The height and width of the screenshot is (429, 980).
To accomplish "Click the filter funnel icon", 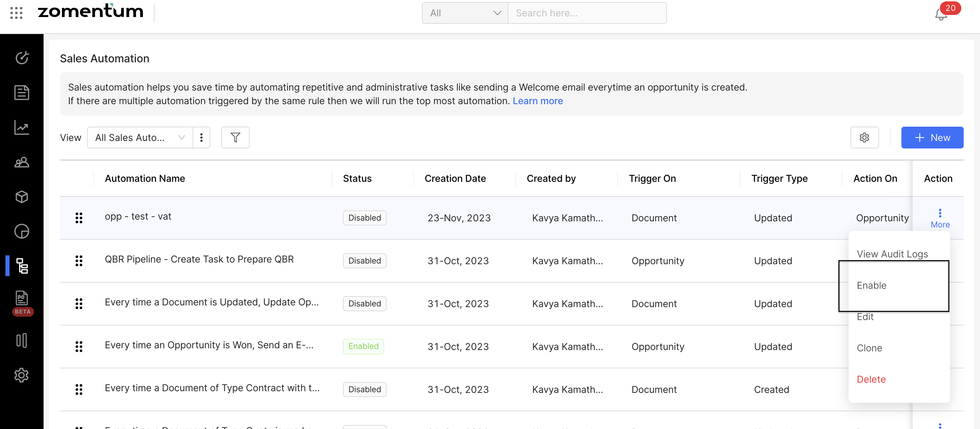I will pos(235,138).
